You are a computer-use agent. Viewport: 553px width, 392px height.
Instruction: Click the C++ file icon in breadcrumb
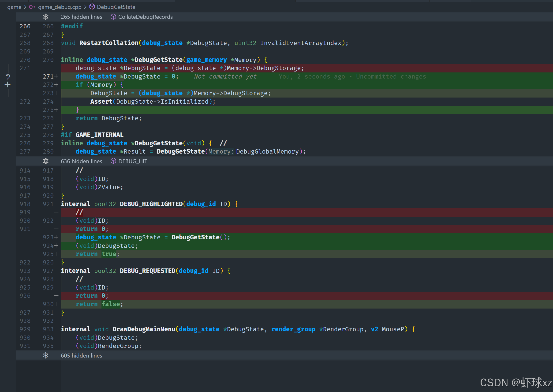[x=32, y=7]
